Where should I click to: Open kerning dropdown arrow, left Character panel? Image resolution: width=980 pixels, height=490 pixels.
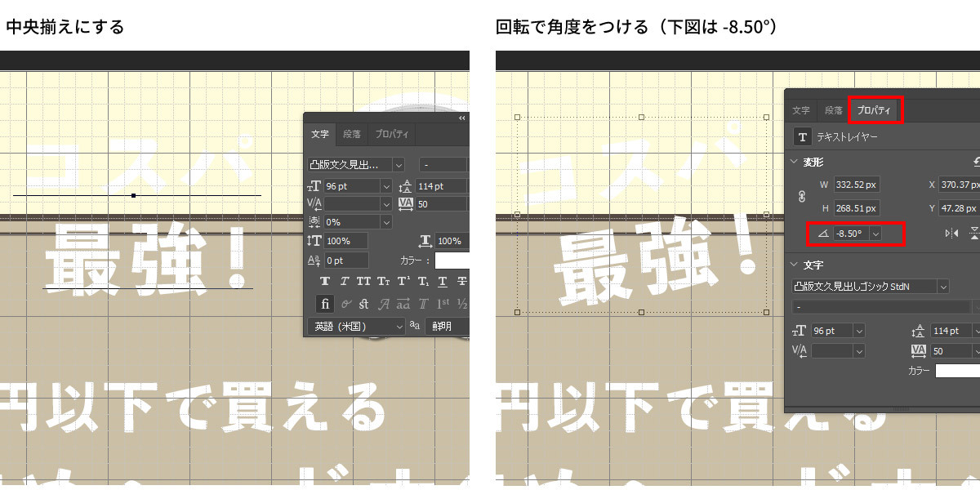coord(385,203)
